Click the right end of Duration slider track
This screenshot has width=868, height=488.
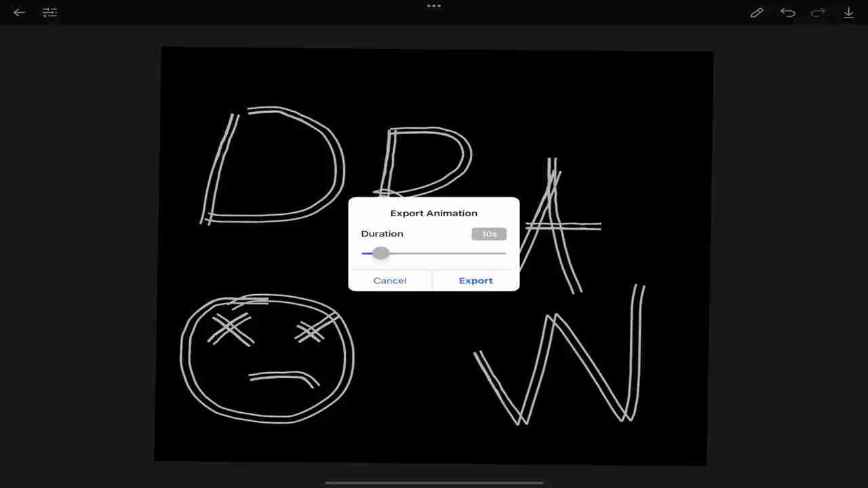504,253
